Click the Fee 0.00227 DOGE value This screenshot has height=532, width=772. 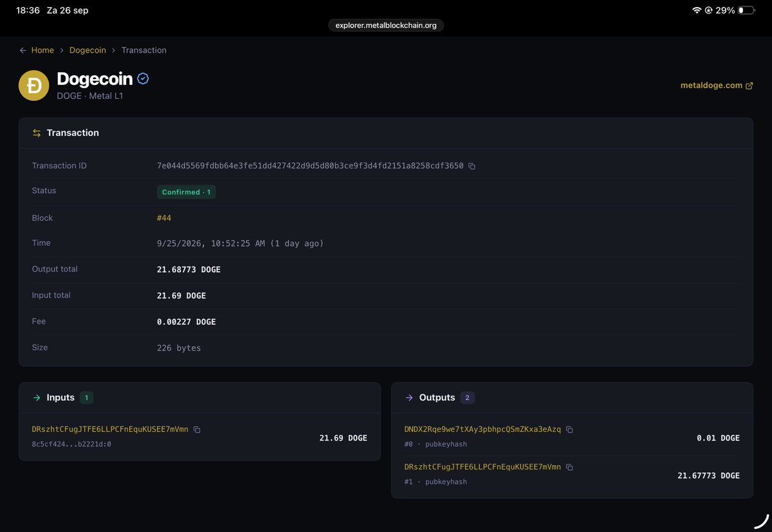[186, 322]
